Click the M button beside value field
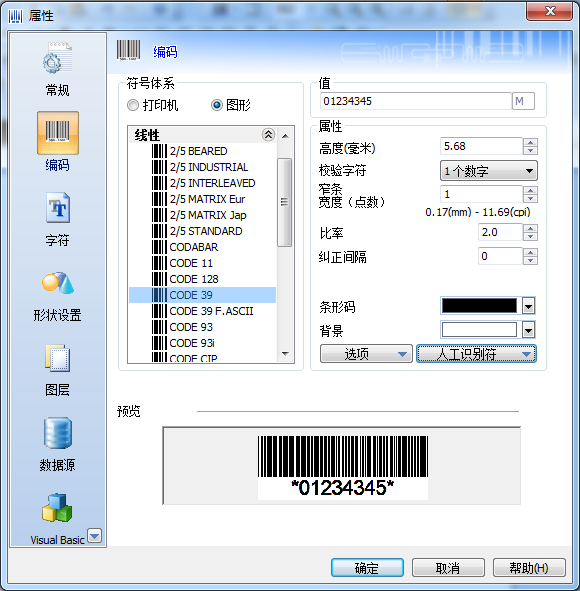The height and width of the screenshot is (591, 580). (x=523, y=101)
